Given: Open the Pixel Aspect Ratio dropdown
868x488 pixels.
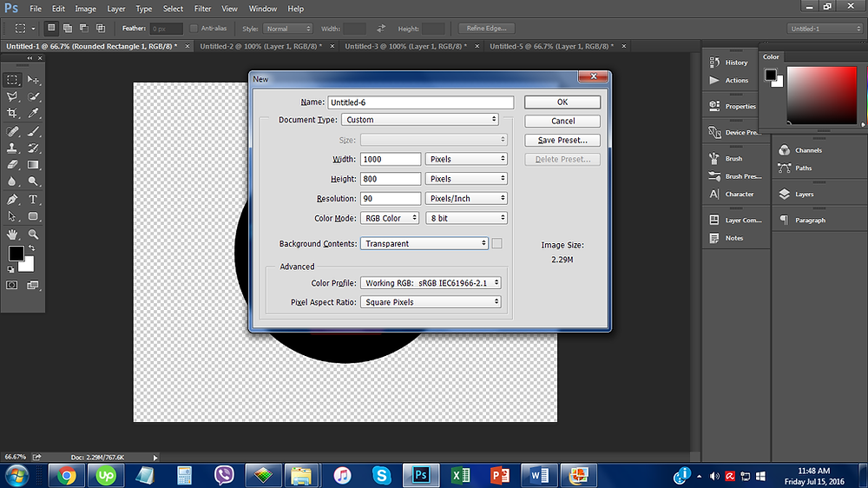Looking at the screenshot, I should point(431,302).
